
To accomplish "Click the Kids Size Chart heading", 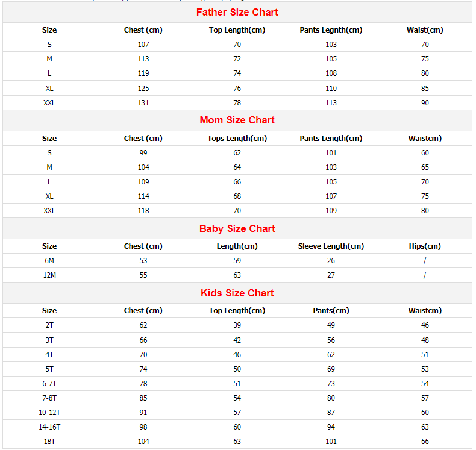I will (237, 293).
